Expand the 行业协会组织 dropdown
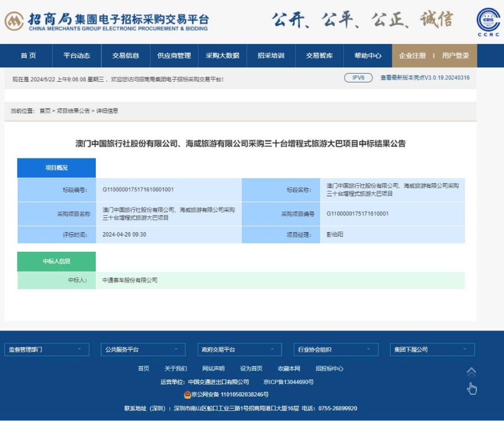 coord(336,349)
